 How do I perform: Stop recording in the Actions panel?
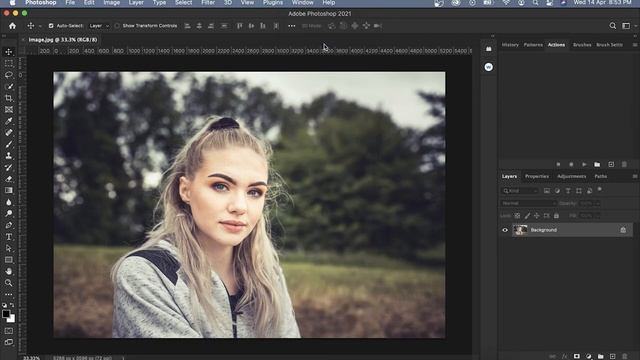pos(558,164)
